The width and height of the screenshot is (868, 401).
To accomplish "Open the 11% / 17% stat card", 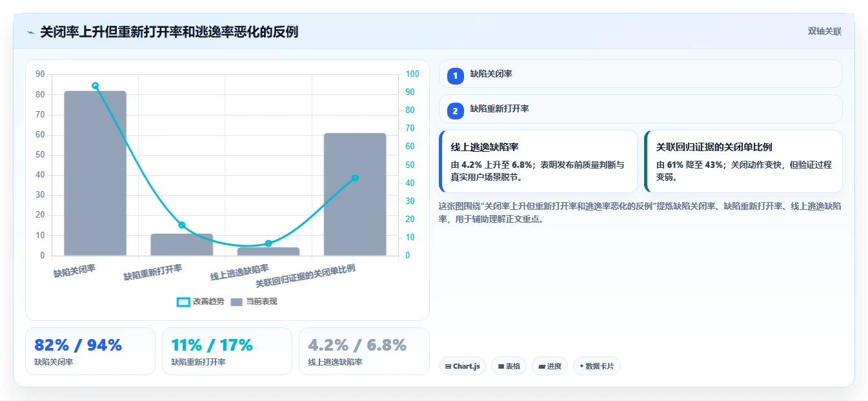I will tap(227, 351).
